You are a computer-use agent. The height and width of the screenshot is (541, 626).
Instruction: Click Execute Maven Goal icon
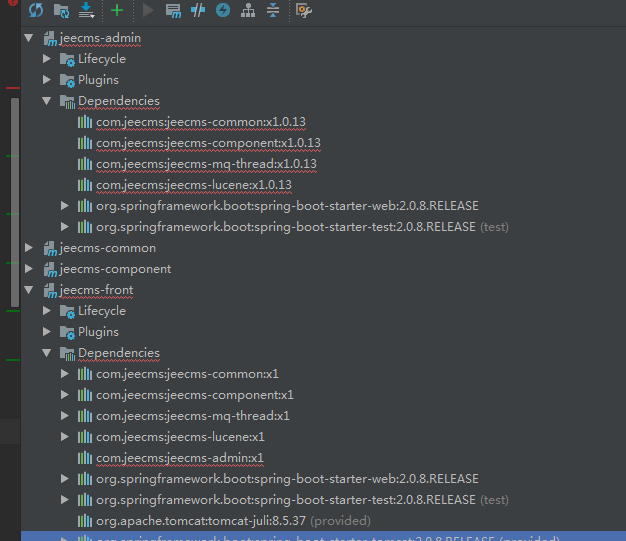tap(173, 11)
